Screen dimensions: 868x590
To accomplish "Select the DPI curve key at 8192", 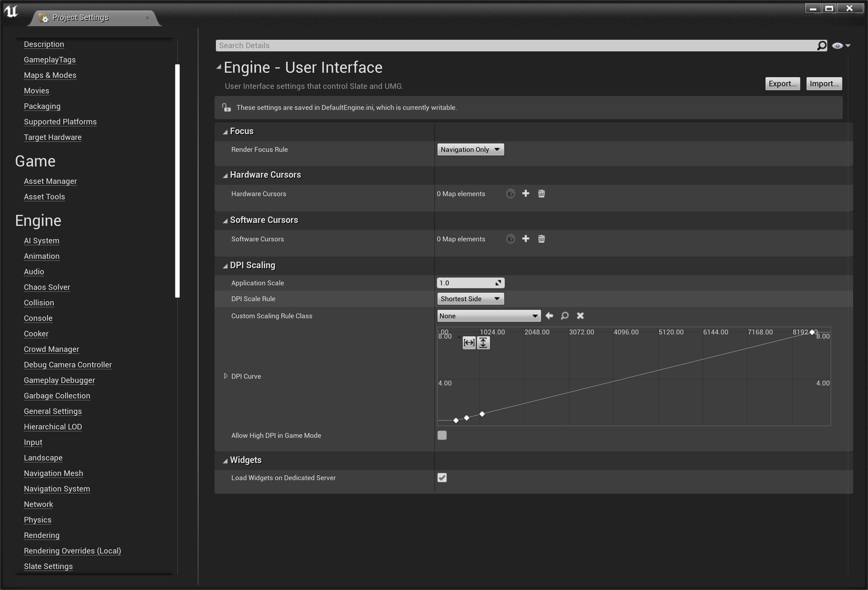I will click(812, 332).
